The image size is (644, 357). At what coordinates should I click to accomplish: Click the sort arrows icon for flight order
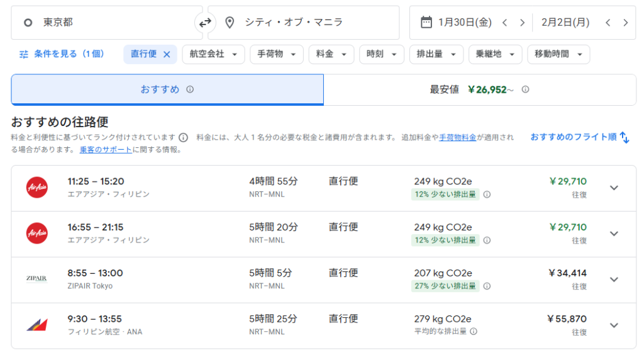pos(625,137)
